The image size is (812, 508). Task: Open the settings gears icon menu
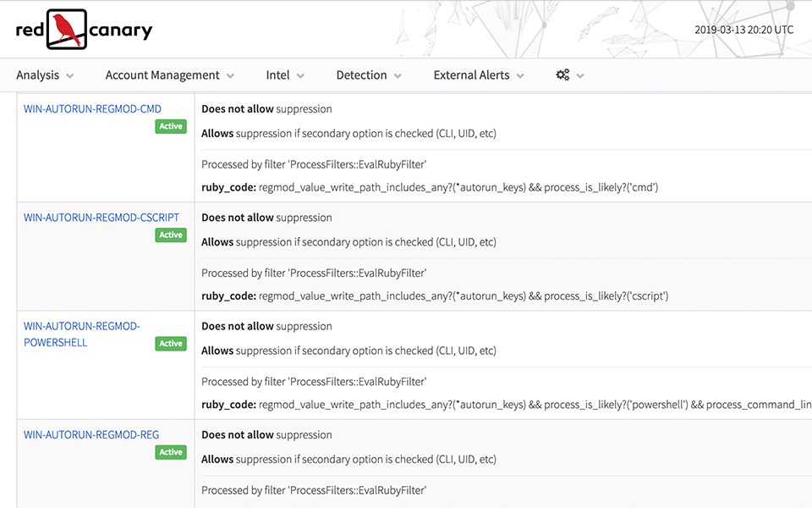(x=562, y=75)
